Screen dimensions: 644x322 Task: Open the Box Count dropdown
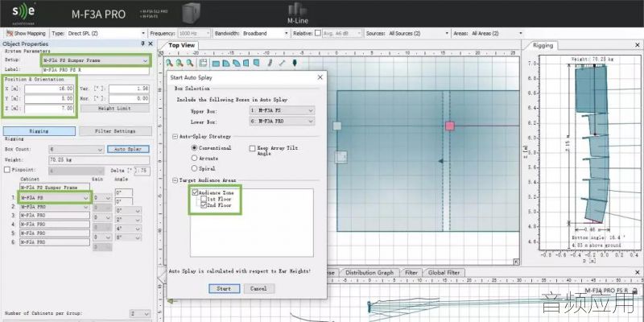[x=76, y=150]
